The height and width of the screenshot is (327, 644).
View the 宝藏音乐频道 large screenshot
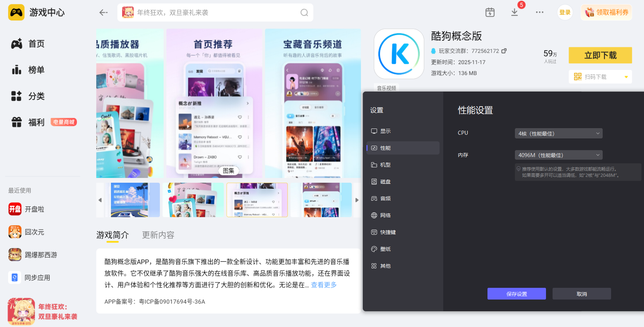click(x=313, y=103)
